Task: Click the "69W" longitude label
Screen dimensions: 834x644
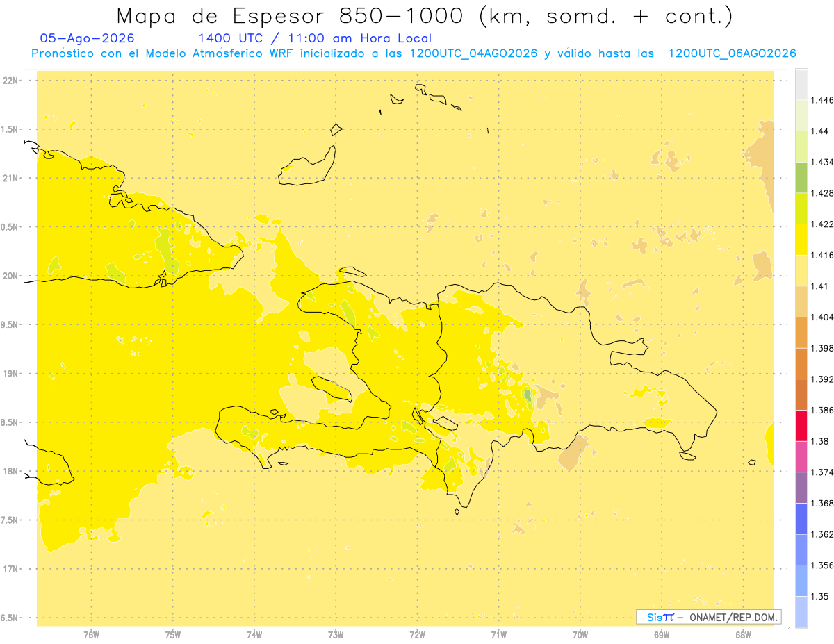Action: click(x=662, y=635)
